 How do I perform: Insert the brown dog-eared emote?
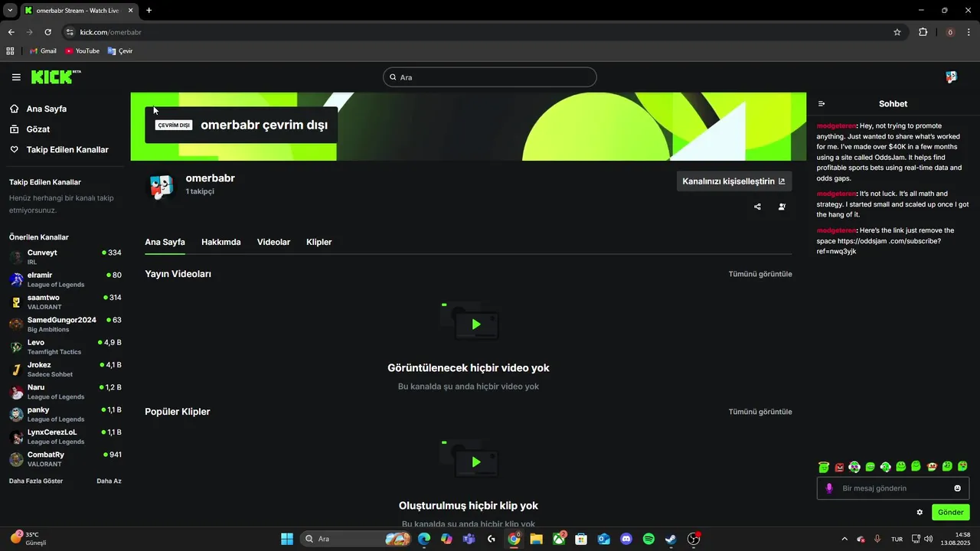932,467
